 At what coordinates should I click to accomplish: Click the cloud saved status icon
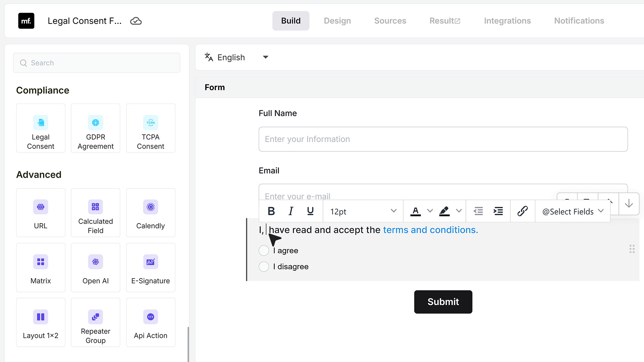point(136,21)
